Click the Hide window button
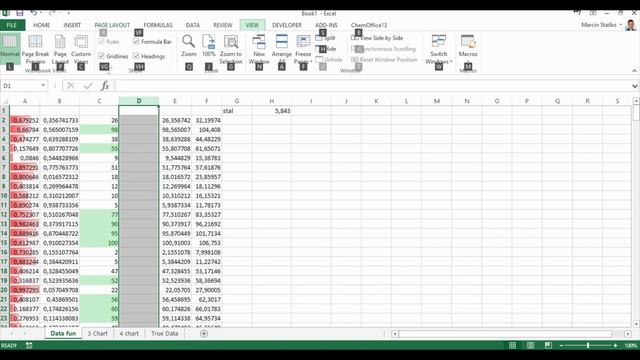The height and width of the screenshot is (360, 640). point(326,49)
